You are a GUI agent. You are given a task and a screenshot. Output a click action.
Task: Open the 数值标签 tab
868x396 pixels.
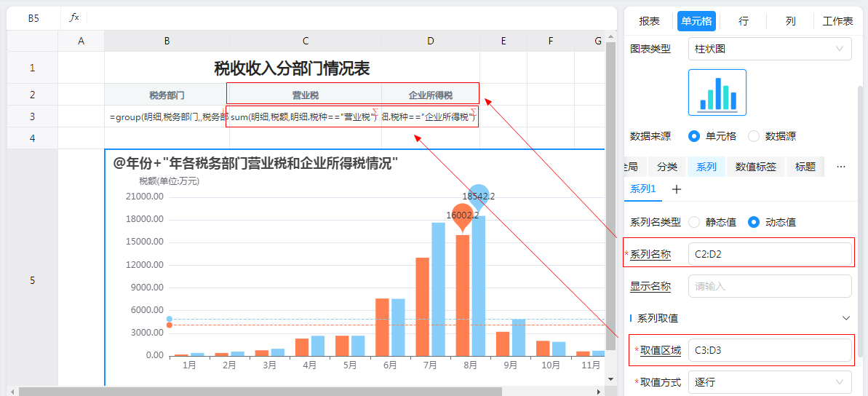coord(755,167)
